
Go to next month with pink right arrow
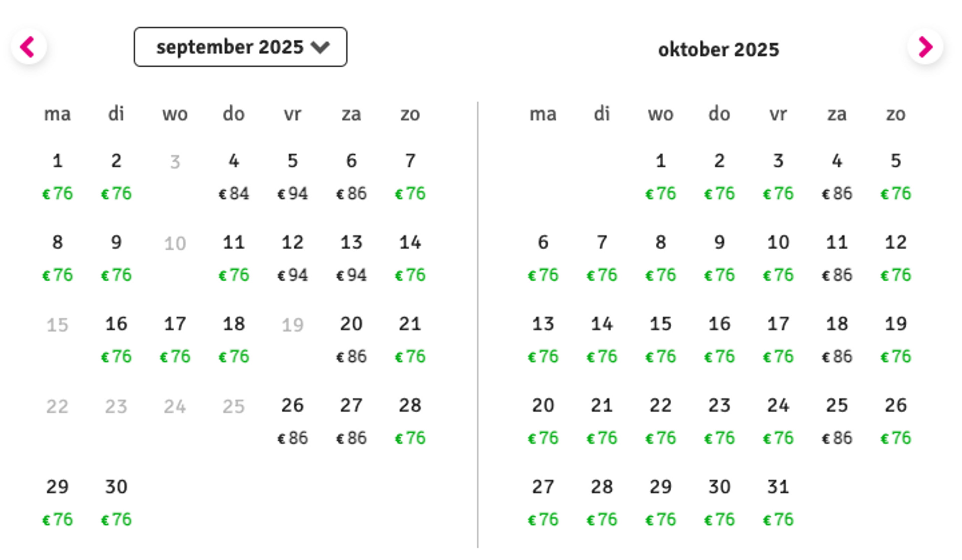pyautogui.click(x=925, y=47)
